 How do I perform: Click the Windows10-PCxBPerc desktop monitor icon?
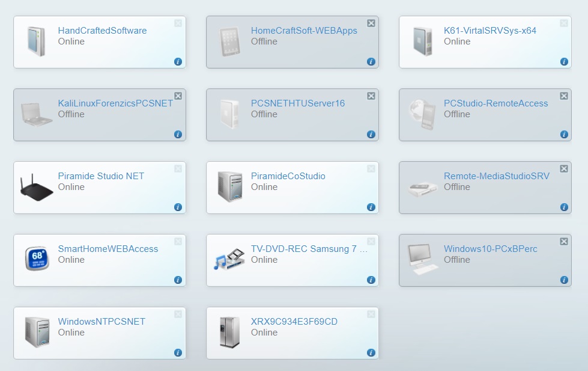(423, 259)
